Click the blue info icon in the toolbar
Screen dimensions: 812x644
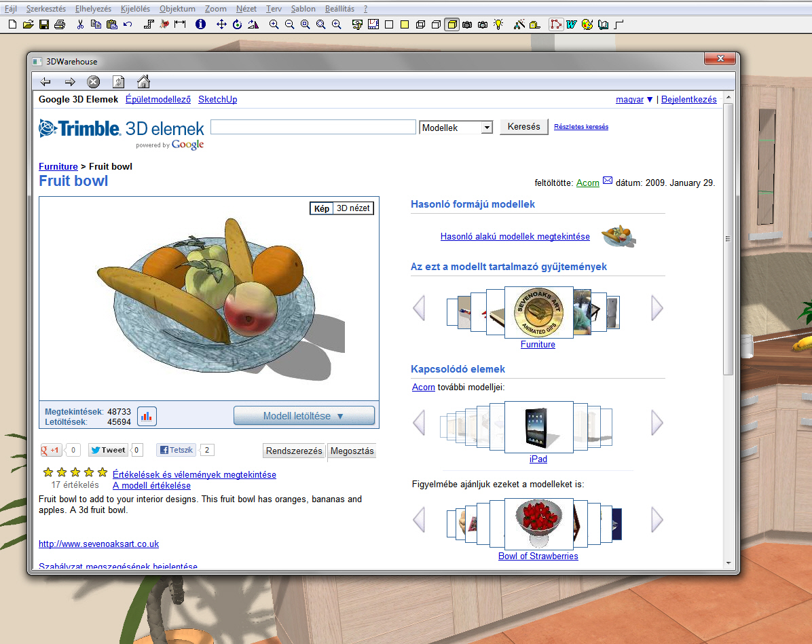200,24
